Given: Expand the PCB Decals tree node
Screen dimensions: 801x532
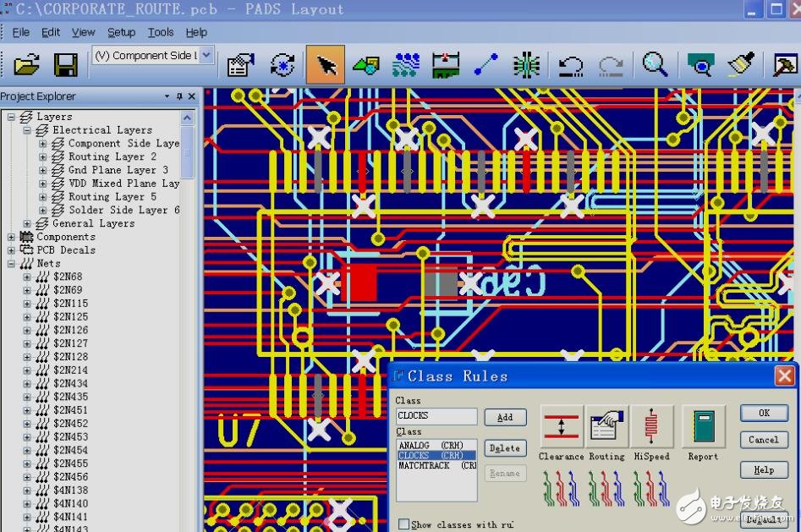Looking at the screenshot, I should 12,250.
